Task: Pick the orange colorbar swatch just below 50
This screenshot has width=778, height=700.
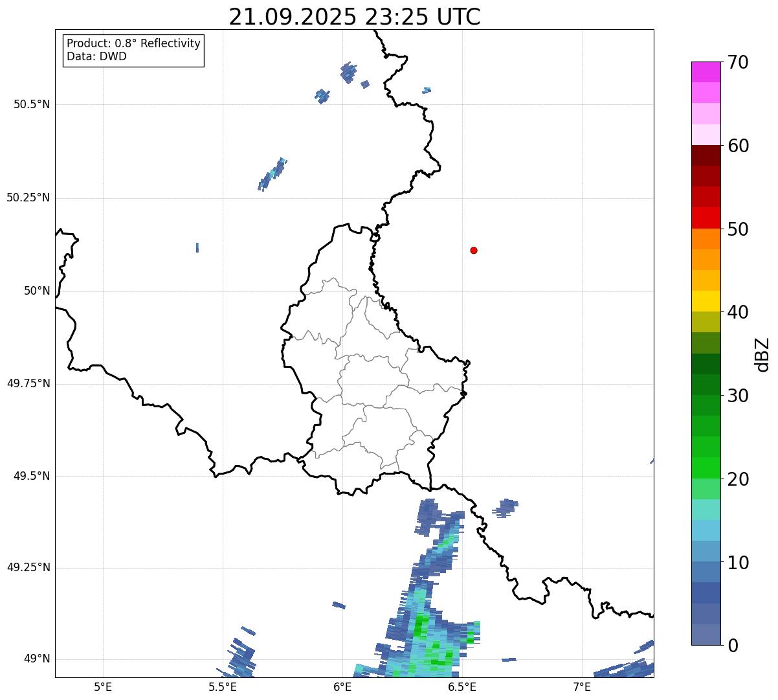Action: point(706,239)
